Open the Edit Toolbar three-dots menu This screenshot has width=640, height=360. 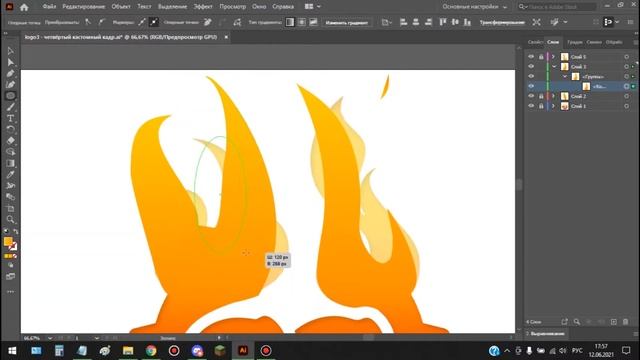[x=11, y=291]
